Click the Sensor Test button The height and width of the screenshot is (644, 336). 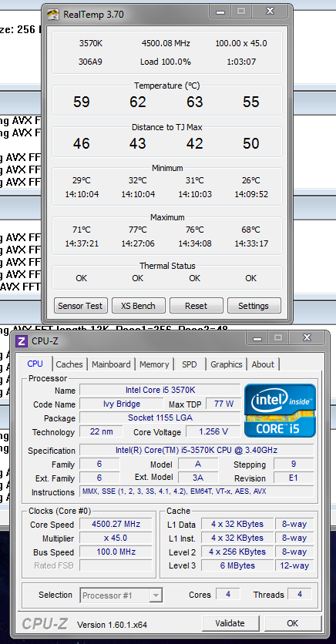point(80,306)
